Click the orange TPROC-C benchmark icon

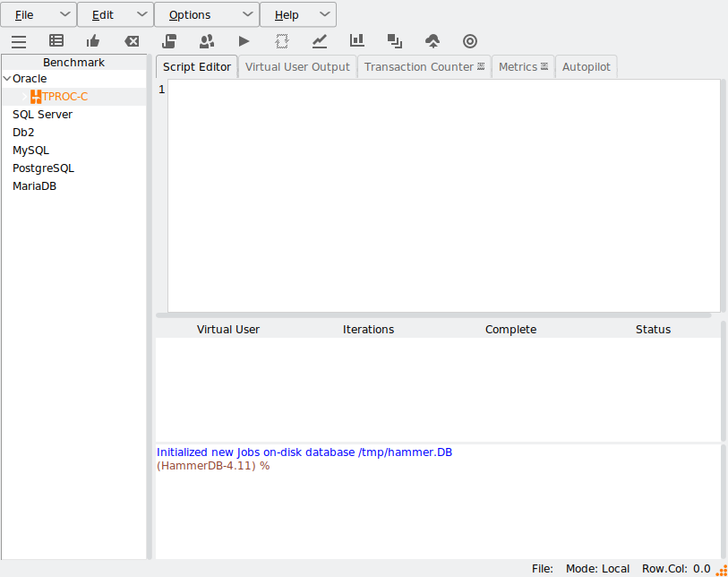point(36,97)
